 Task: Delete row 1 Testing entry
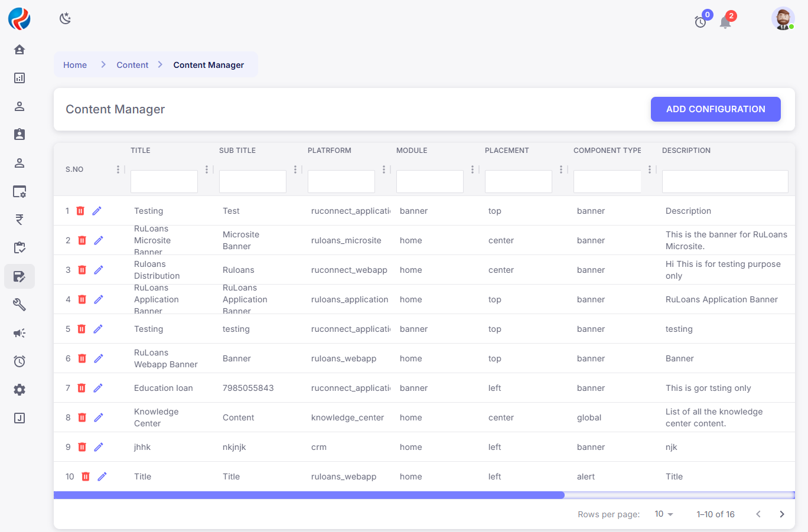(80, 211)
